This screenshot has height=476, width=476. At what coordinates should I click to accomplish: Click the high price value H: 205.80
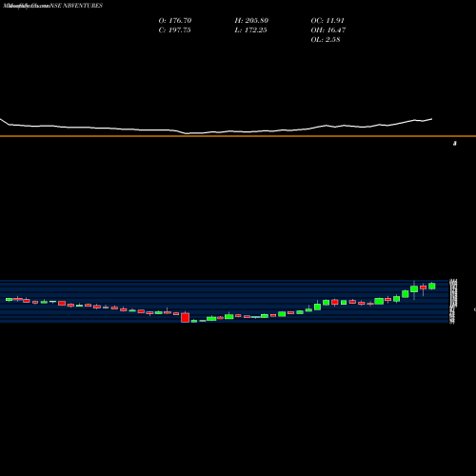pos(251,21)
